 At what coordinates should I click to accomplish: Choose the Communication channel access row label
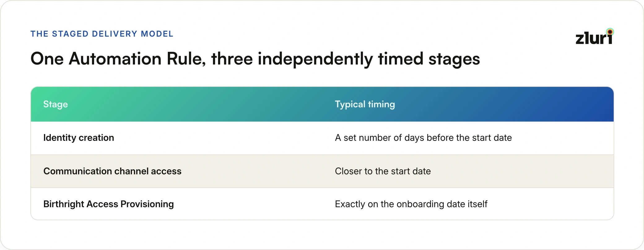[x=112, y=171]
